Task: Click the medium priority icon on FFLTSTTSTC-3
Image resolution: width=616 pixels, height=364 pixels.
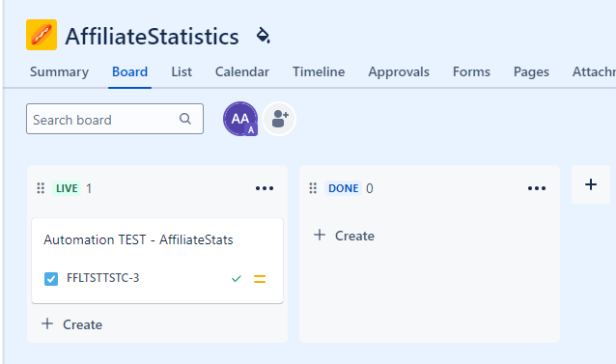Action: 260,279
